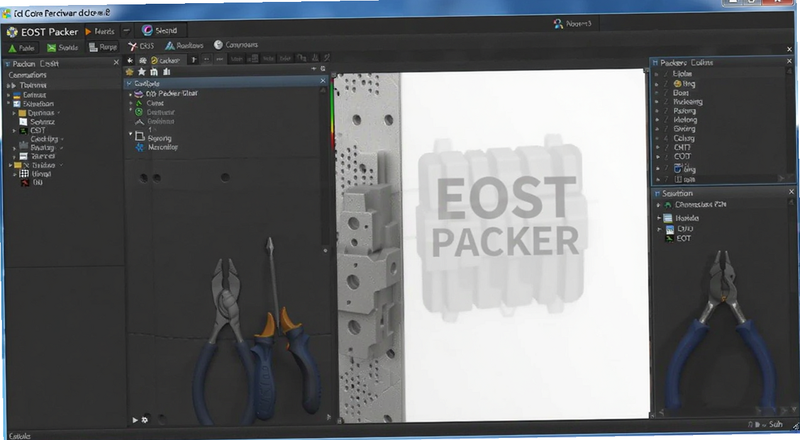Image resolution: width=800 pixels, height=440 pixels.
Task: Switch to the tab with the purple swirl
Action: coord(160,31)
